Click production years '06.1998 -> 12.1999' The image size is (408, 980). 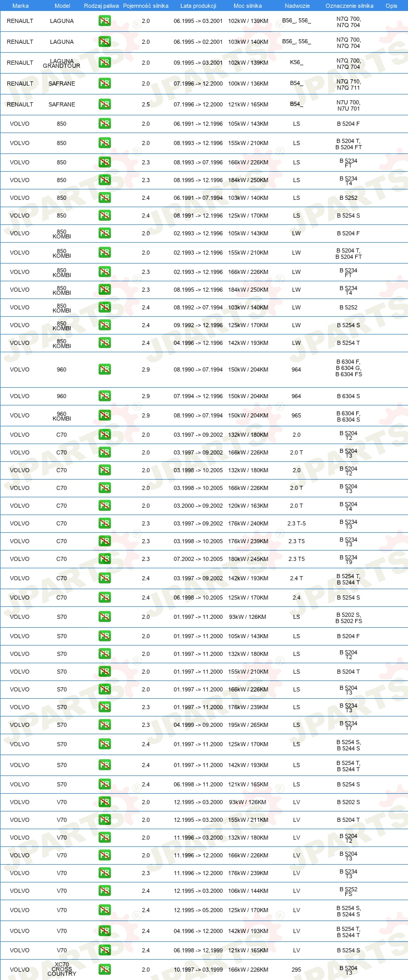coord(198,950)
